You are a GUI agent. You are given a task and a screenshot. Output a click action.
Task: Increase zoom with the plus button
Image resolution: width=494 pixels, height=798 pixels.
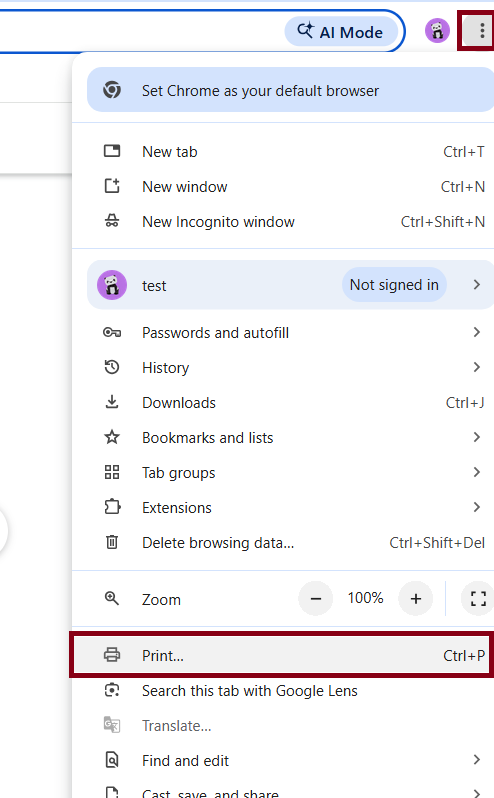[416, 598]
